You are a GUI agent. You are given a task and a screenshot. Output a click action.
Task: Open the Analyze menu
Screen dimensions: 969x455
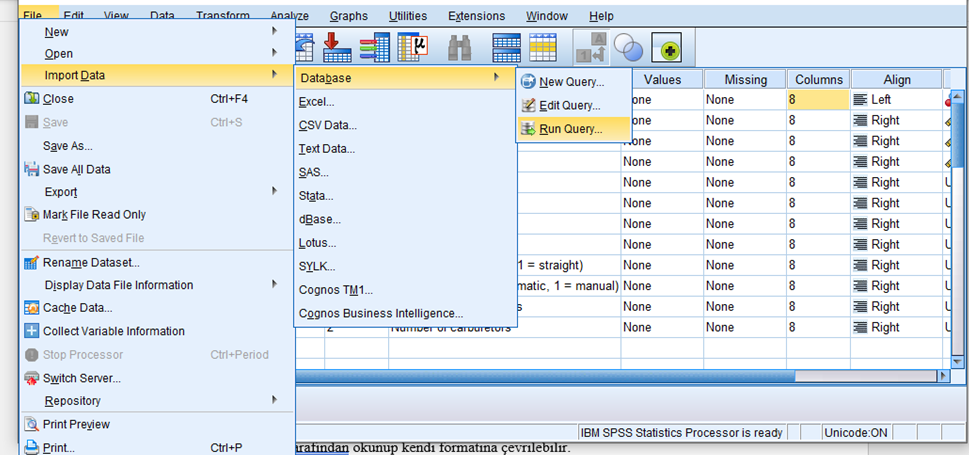coord(290,16)
